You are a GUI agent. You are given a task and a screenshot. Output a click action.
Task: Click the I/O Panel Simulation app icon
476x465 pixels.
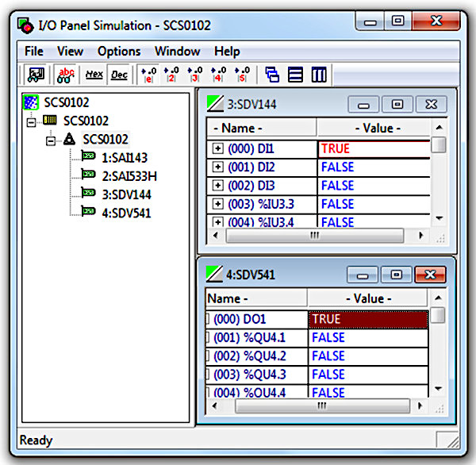pos(25,25)
